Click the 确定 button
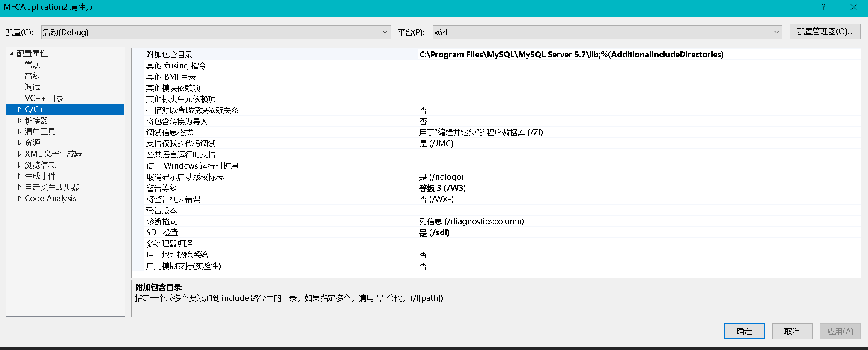868x350 pixels. point(744,331)
